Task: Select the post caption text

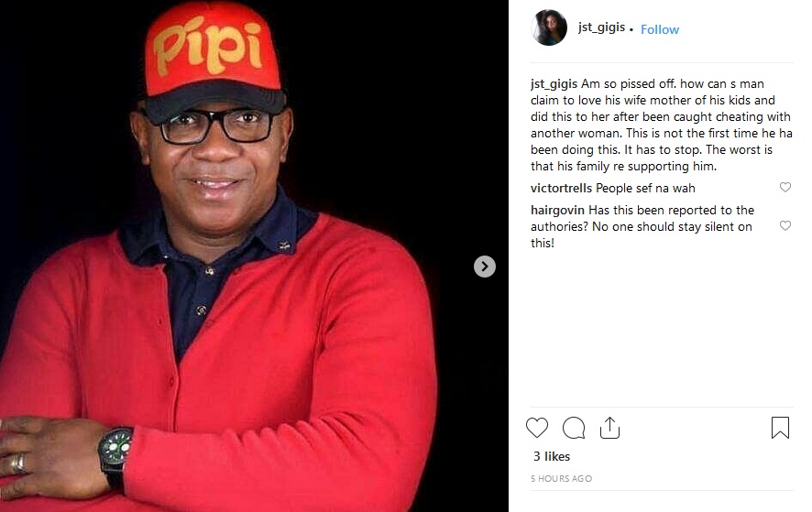Action: (662, 125)
